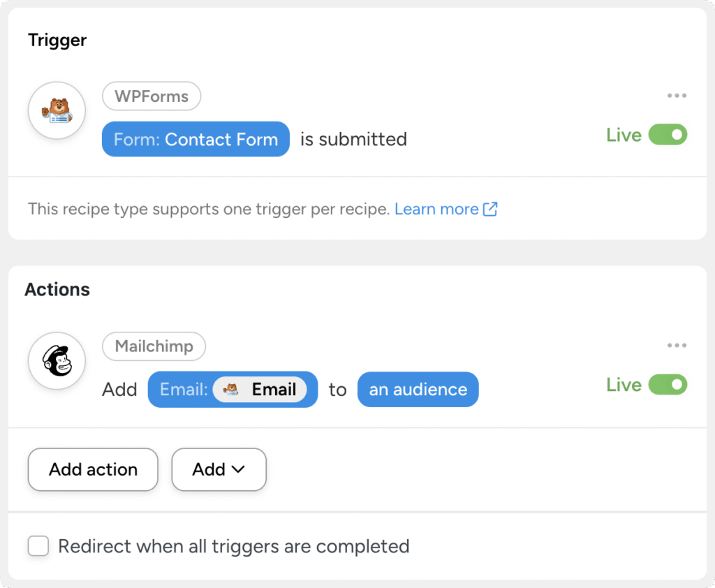Click the Add action button
Viewport: 715px width, 588px height.
[x=93, y=469]
